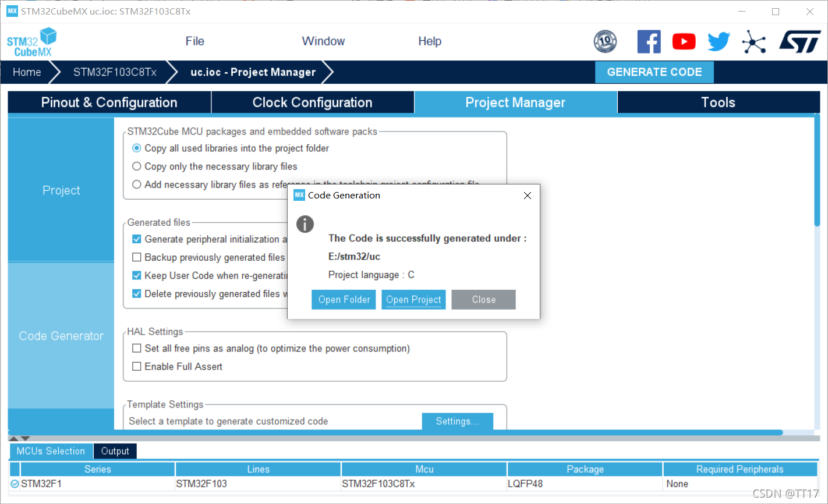Switch to Clock Configuration tab

[313, 102]
